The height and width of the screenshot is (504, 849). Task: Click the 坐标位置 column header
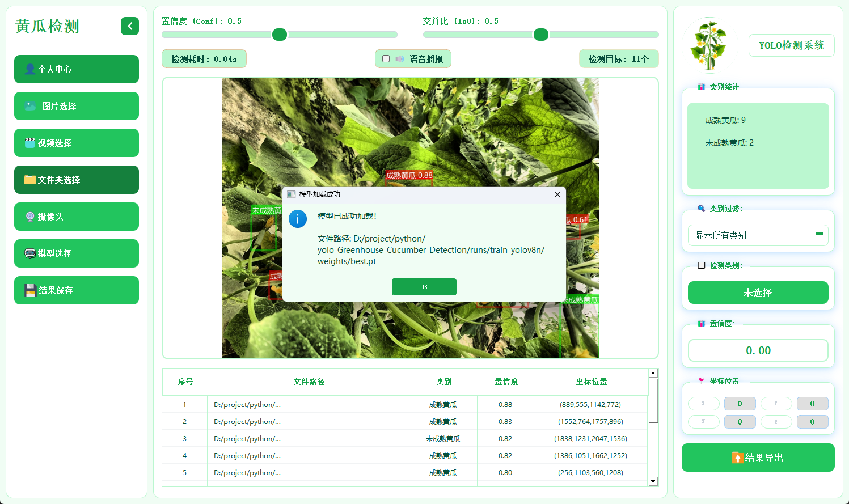point(591,382)
